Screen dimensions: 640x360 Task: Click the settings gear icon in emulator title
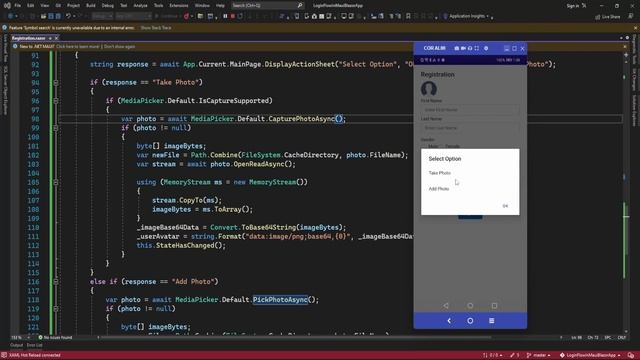coord(486,48)
